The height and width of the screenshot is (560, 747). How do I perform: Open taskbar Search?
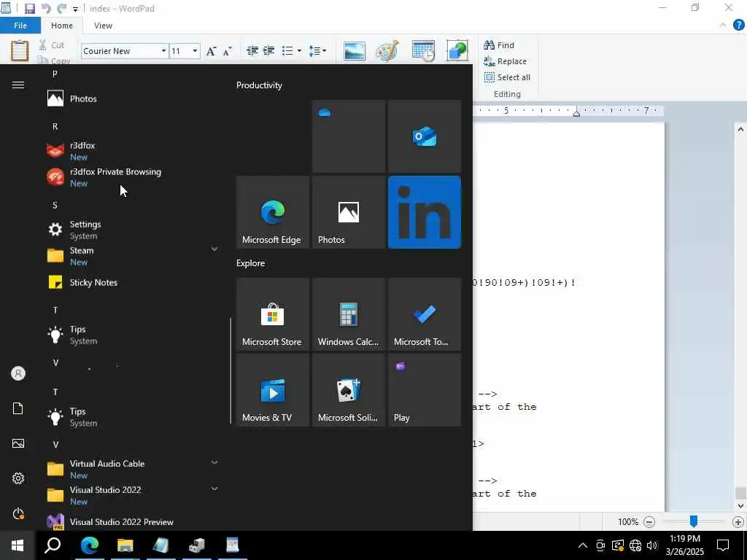53,545
